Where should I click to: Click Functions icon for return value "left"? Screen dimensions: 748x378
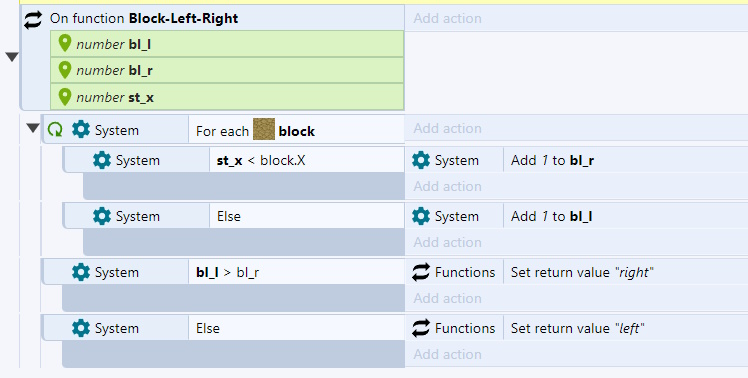421,328
